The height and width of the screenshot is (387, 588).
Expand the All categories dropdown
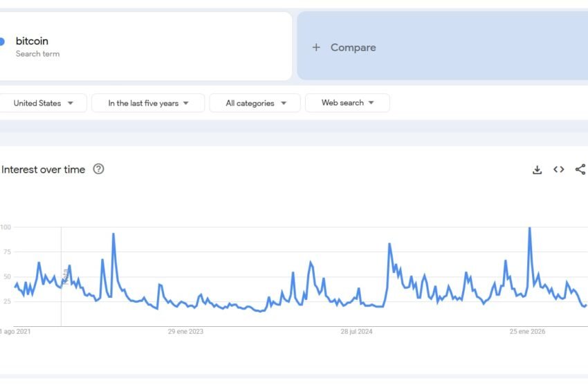(255, 103)
